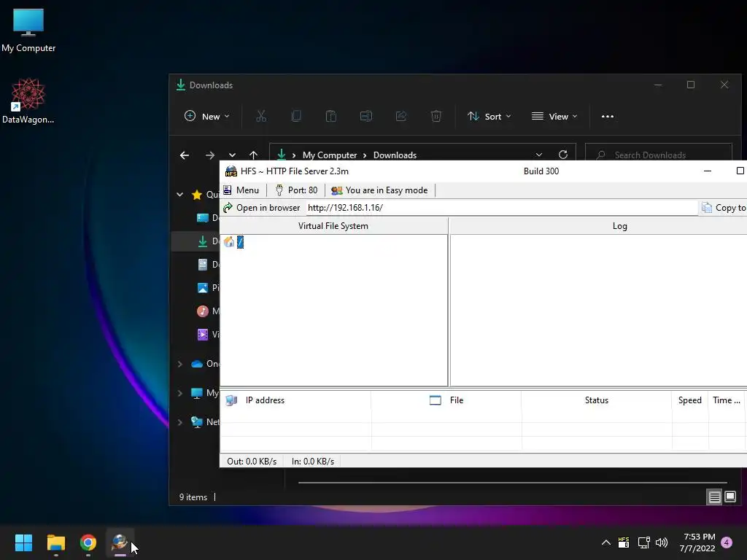Expand the Network tree node chevron
The width and height of the screenshot is (747, 560).
pos(180,422)
